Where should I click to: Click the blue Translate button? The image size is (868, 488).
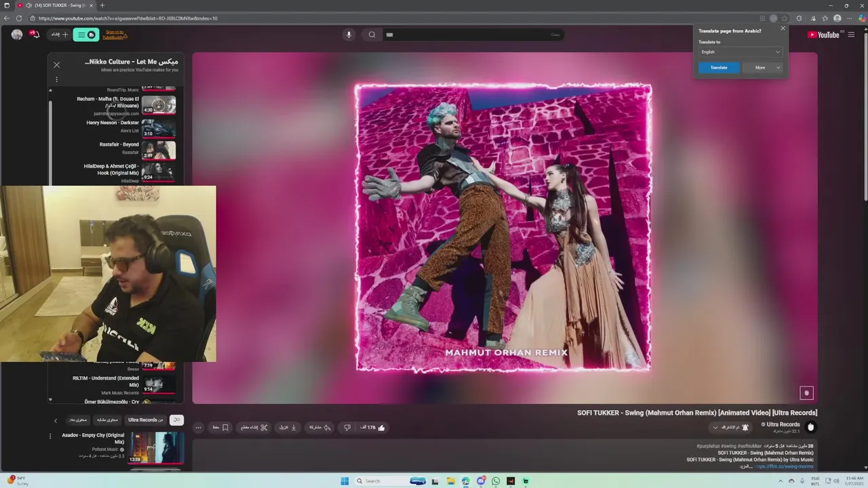[719, 68]
